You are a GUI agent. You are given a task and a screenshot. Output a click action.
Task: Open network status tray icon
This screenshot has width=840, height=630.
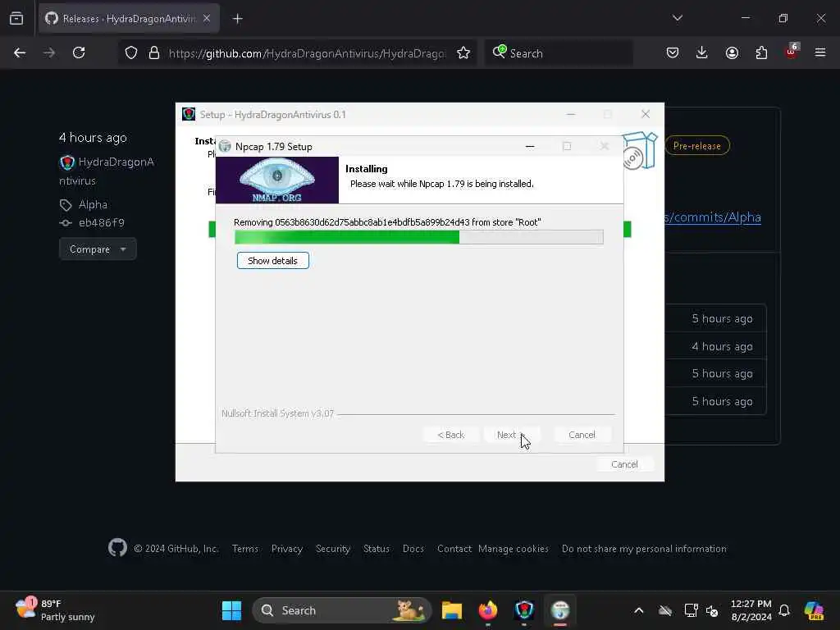point(691,610)
